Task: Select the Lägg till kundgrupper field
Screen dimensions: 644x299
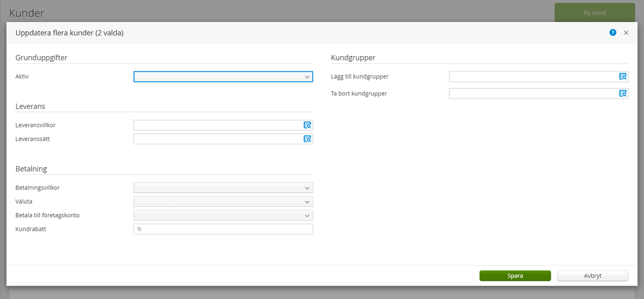Action: tap(533, 77)
